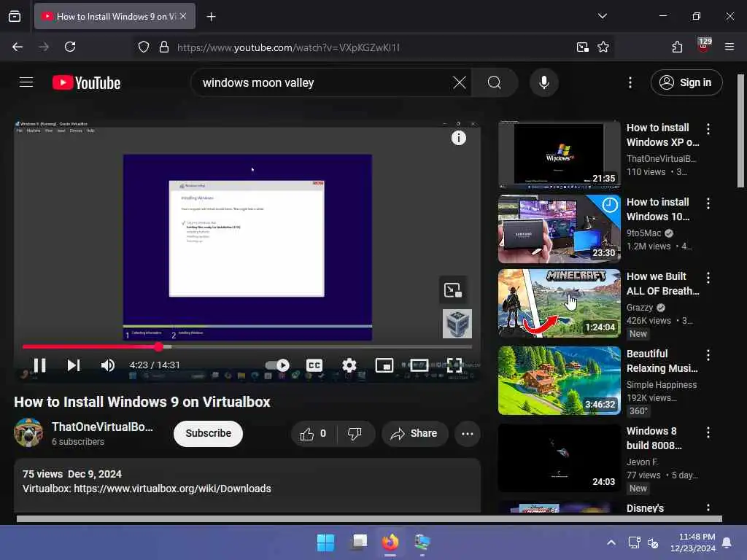Share this video
The width and height of the screenshot is (747, 560).
pyautogui.click(x=414, y=433)
